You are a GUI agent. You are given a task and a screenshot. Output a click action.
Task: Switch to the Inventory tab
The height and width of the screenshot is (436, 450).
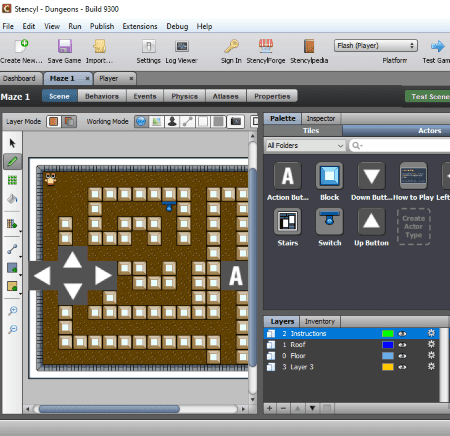point(320,321)
